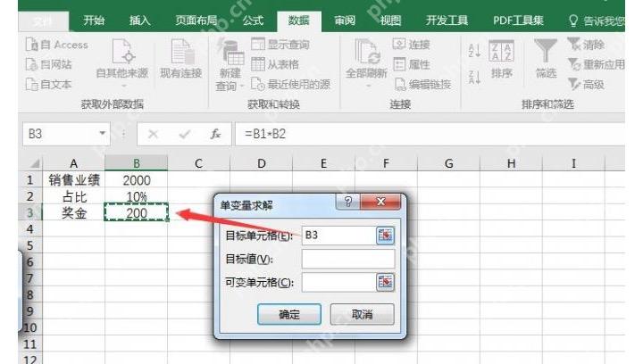Viewport: 643px width, 364px height.
Task: Open the 新建查询 new query dropdown
Action: (x=230, y=65)
